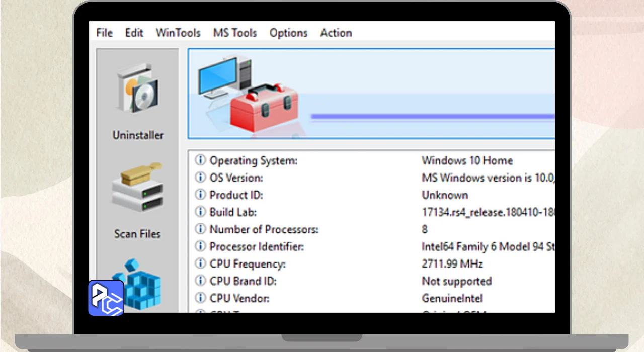Screen dimensions: 644x352
Task: Open the MS Tools menu
Action: point(235,33)
